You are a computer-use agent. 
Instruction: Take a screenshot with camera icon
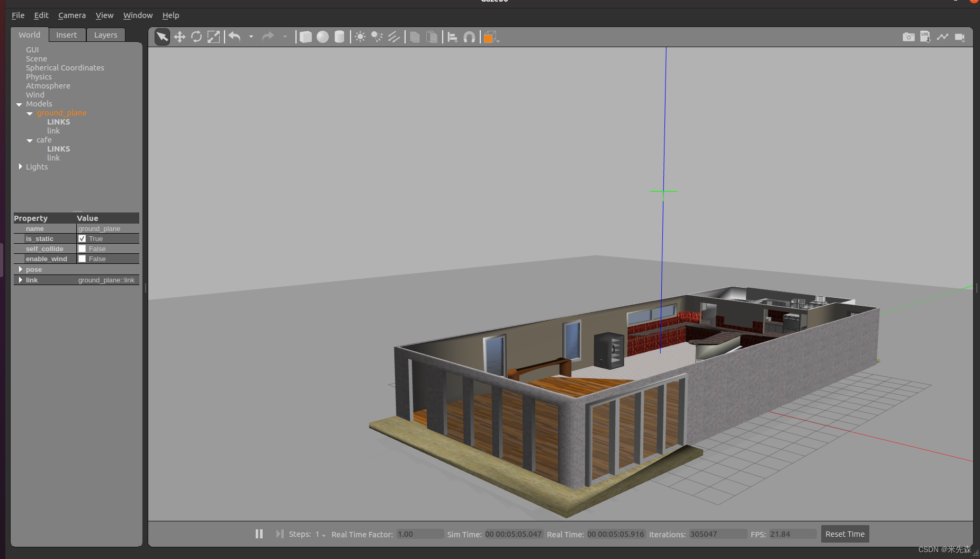coord(909,37)
